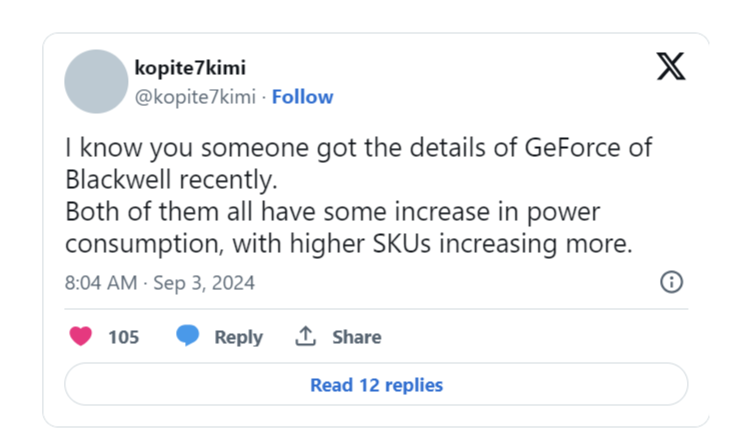
Task: Click the sentence about GeForce details
Action: click(x=358, y=163)
